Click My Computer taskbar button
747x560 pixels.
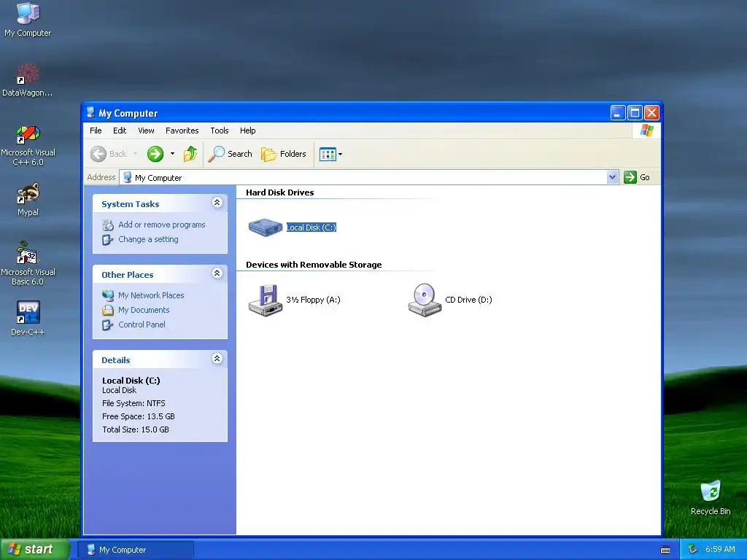135,550
